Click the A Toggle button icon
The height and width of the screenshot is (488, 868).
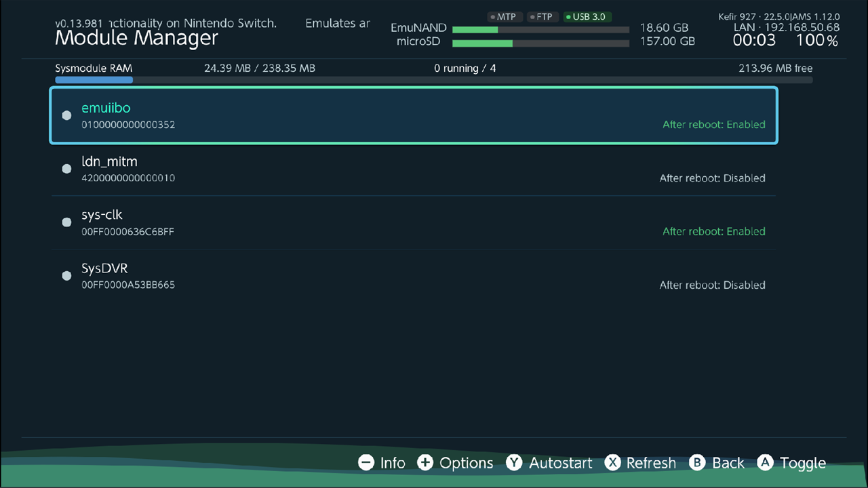[x=765, y=462]
